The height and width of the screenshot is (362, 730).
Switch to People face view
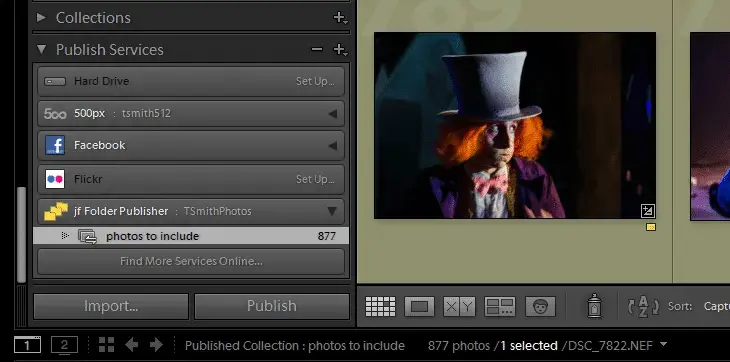coord(540,307)
